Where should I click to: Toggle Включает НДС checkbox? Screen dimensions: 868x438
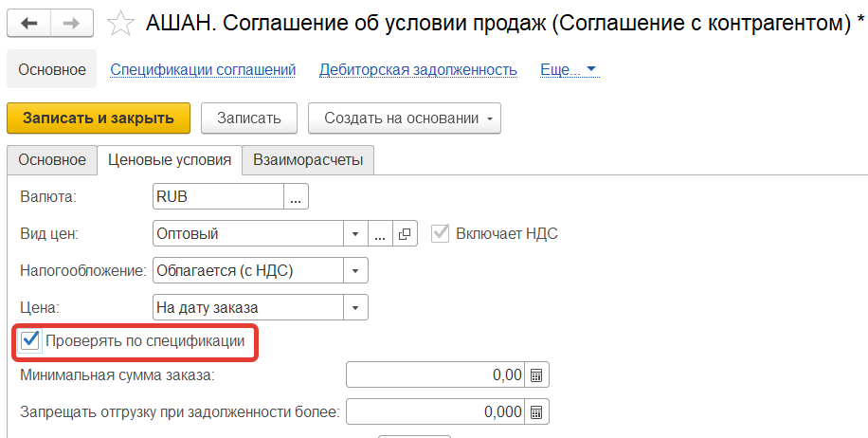point(440,233)
